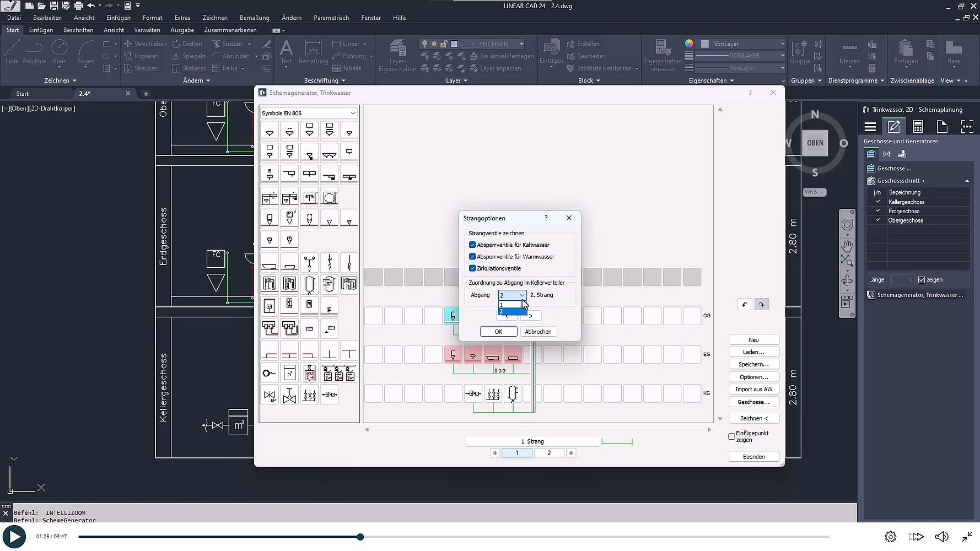Click the Speichern... button
This screenshot has width=980, height=551.
[x=753, y=364]
